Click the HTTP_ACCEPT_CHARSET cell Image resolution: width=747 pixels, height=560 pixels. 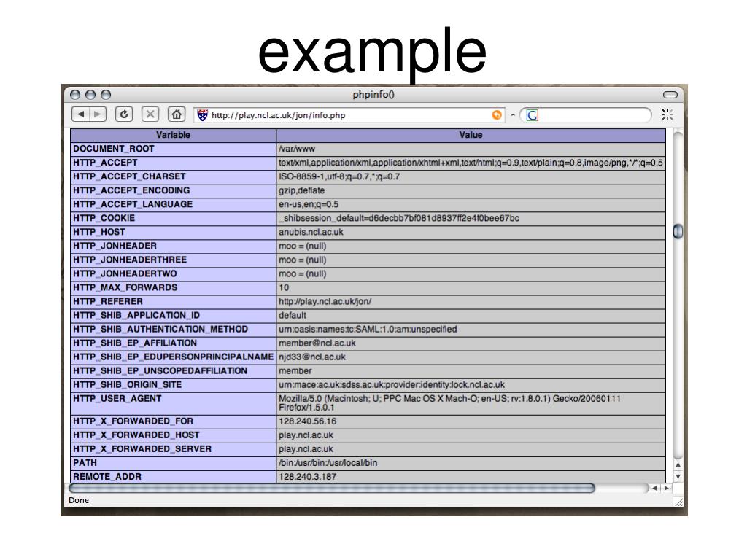tap(173, 176)
